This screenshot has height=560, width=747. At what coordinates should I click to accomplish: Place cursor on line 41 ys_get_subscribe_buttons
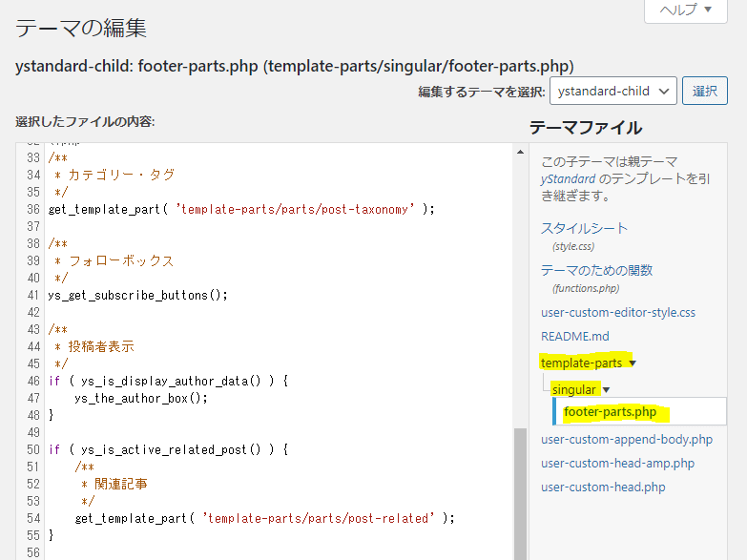coord(137,296)
